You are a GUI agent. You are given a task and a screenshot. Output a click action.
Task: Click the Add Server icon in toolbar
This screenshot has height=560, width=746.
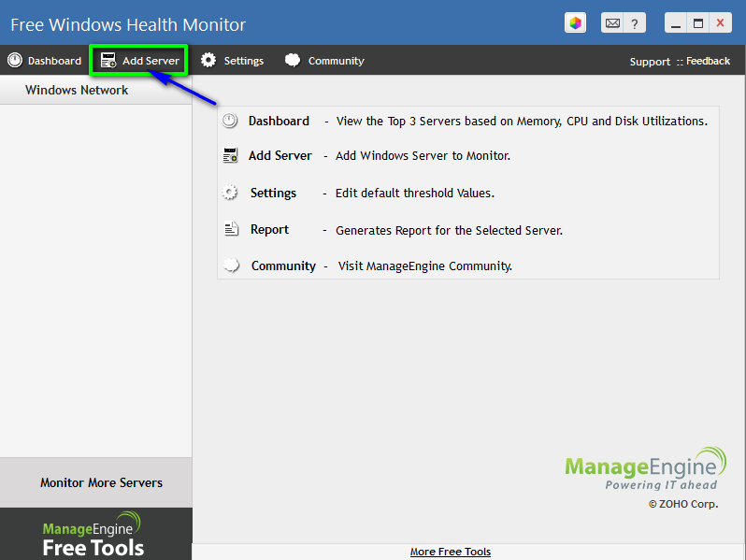[108, 61]
